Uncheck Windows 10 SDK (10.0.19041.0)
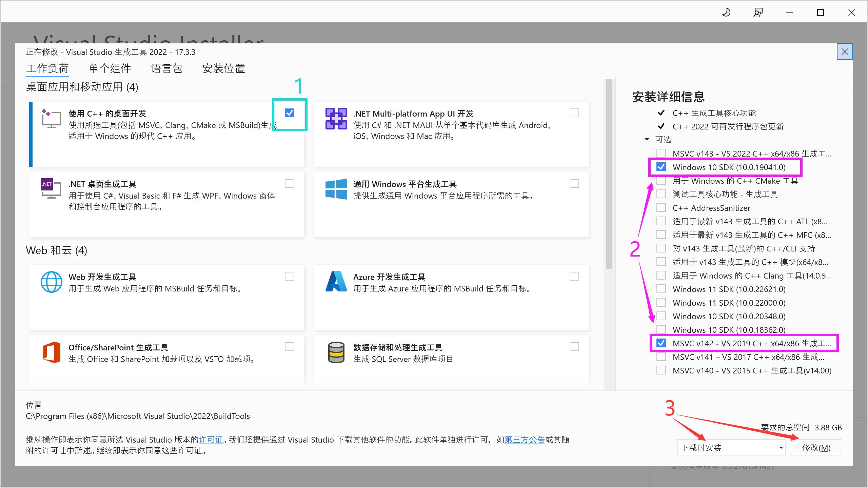The width and height of the screenshot is (868, 488). coord(661,167)
